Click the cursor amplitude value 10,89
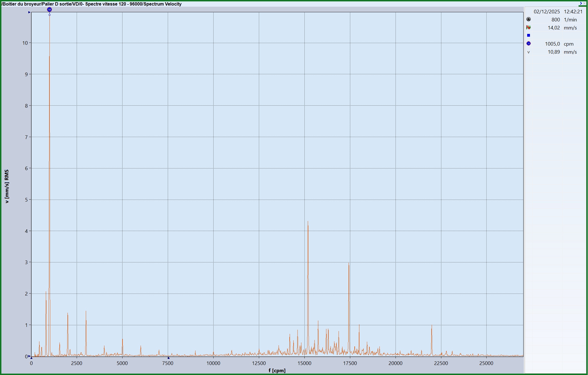The height and width of the screenshot is (375, 588). pyautogui.click(x=554, y=52)
